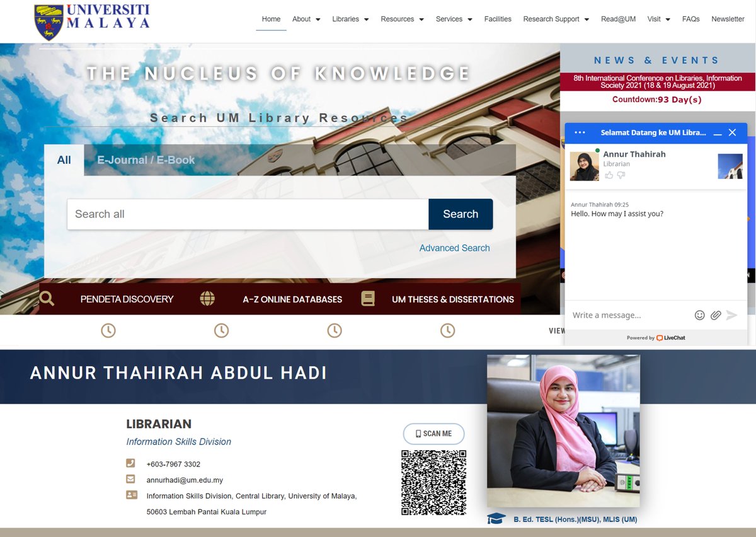Click the QR code image
The image size is (756, 537).
[434, 482]
